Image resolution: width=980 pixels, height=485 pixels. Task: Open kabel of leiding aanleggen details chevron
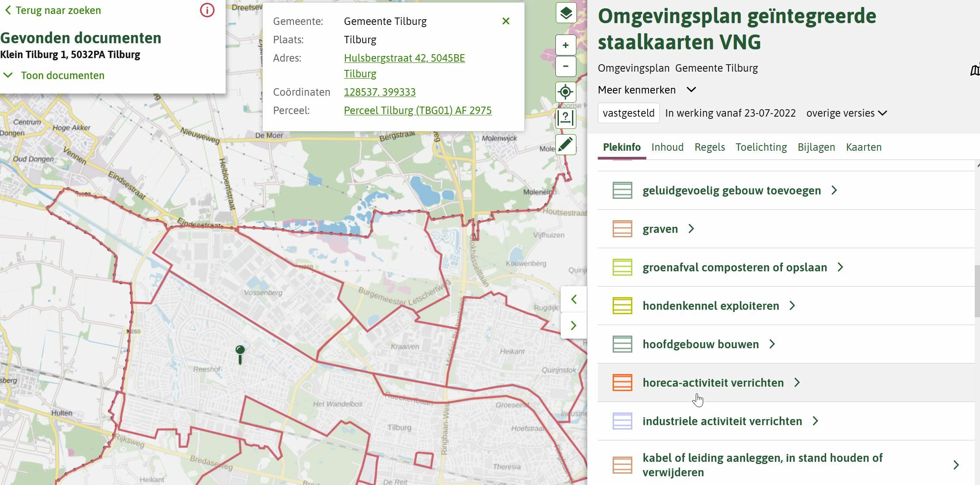[956, 465]
